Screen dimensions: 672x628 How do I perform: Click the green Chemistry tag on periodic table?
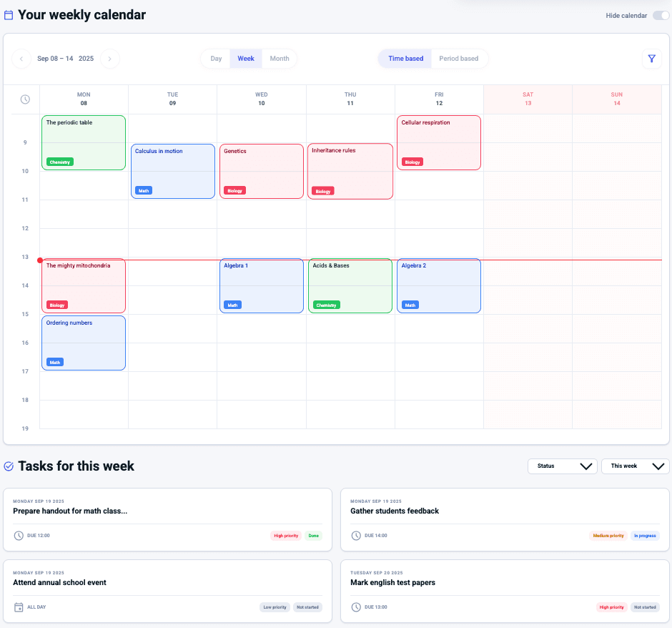tap(60, 162)
